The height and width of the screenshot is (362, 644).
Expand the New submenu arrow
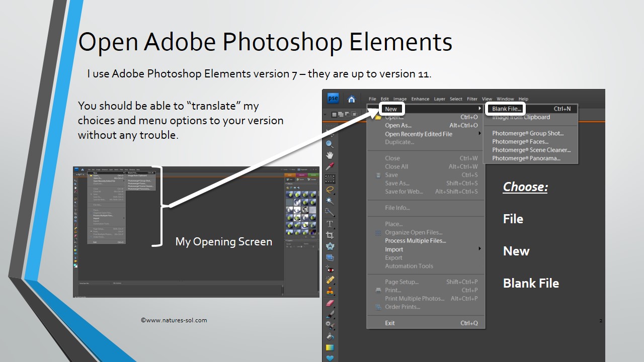pos(479,109)
